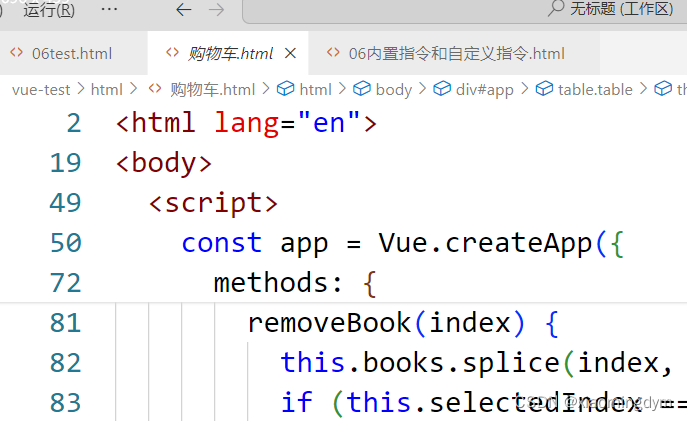Viewport: 687px width, 421px height.
Task: Click the 06内置指令和自定义指令.html tab file icon
Action: point(333,53)
